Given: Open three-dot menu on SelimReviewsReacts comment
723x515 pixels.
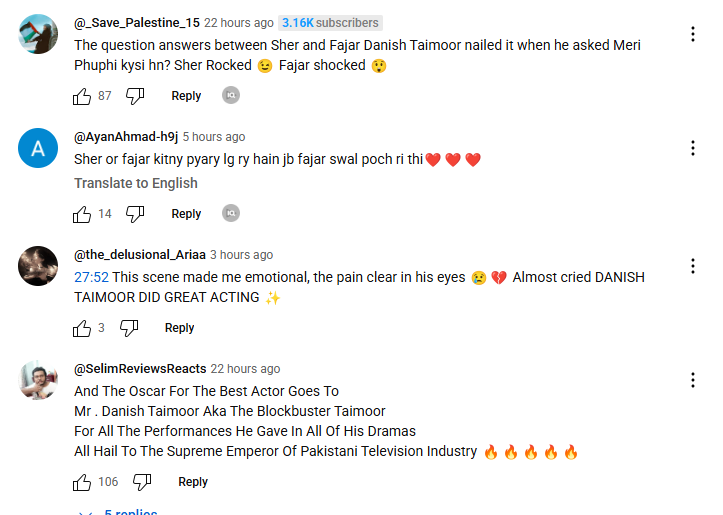Looking at the screenshot, I should pos(692,380).
